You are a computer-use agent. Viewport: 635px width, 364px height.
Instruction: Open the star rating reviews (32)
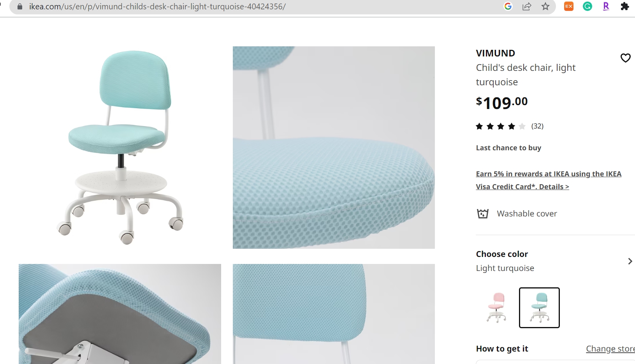510,126
